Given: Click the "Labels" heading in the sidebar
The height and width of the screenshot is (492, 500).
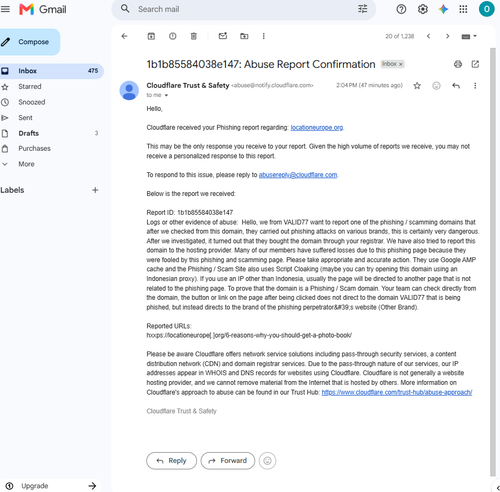Looking at the screenshot, I should (x=12, y=190).
